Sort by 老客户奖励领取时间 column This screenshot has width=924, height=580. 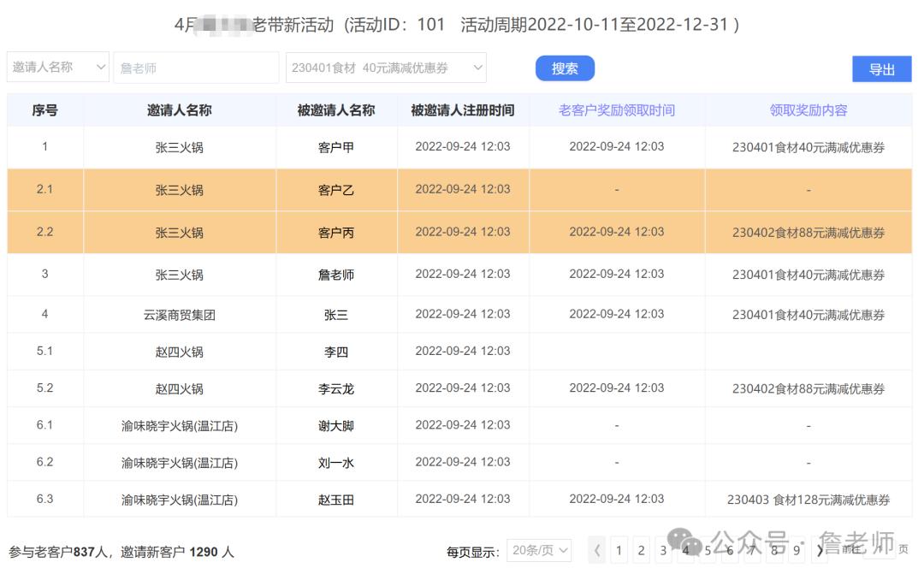tap(616, 109)
